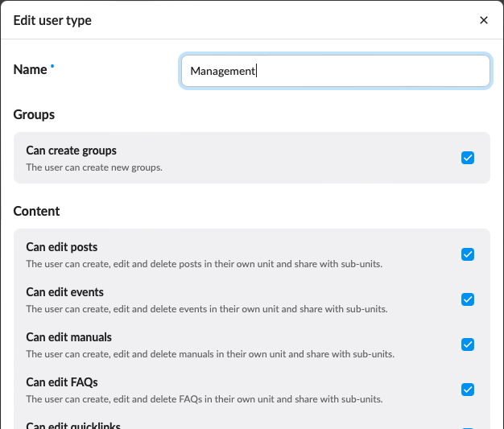Screen dimensions: 504x429
Task: Close the Edit user type dialog
Action: coord(483,20)
